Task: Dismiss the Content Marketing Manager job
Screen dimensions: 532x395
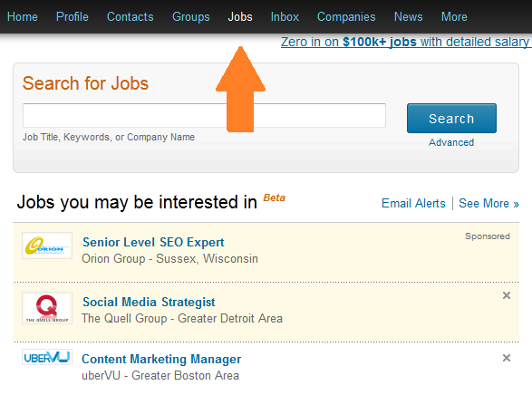Action: 507,358
